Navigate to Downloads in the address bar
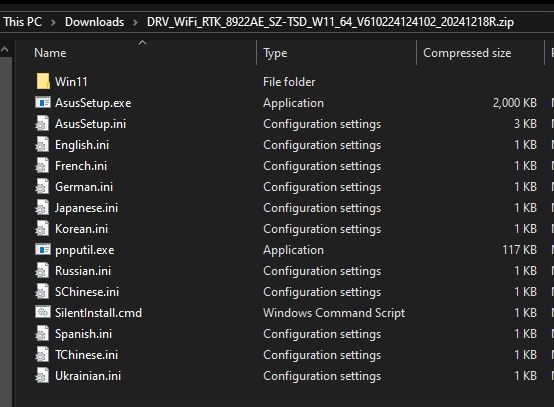This screenshot has height=407, width=554. 94,22
